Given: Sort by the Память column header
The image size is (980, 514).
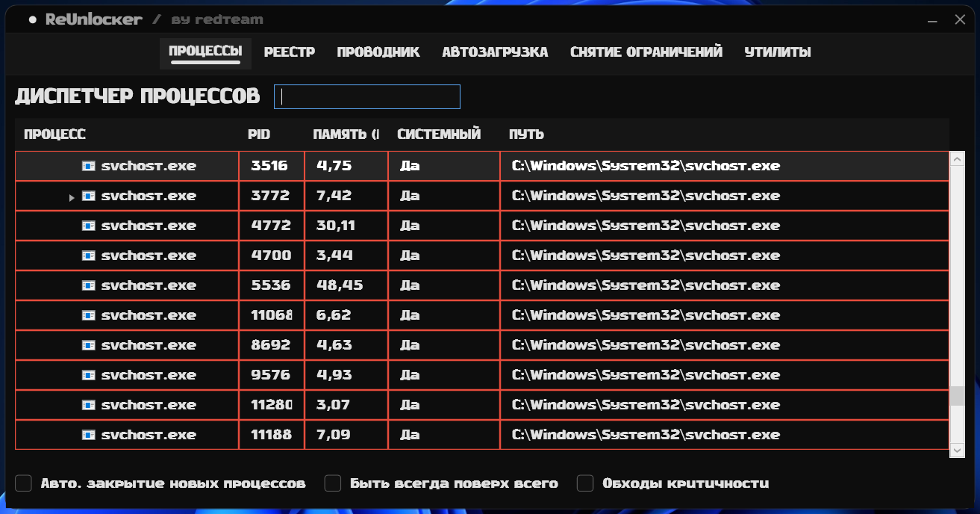Looking at the screenshot, I should tap(346, 134).
